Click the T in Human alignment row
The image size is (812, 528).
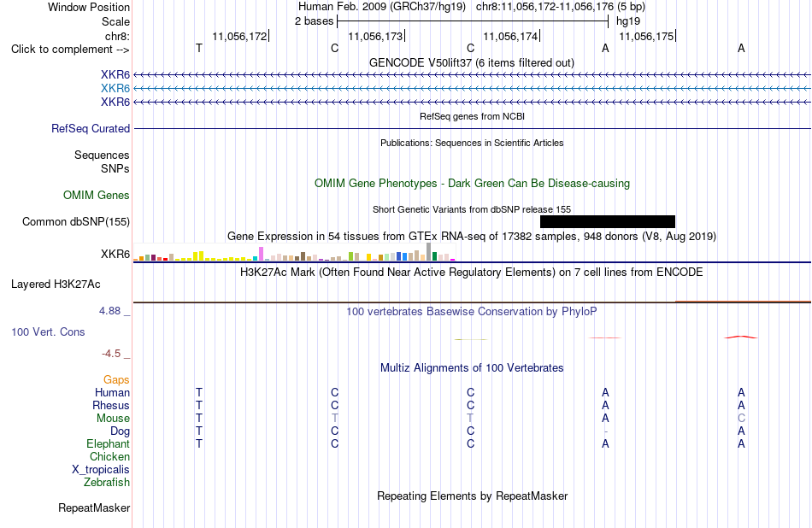[199, 392]
